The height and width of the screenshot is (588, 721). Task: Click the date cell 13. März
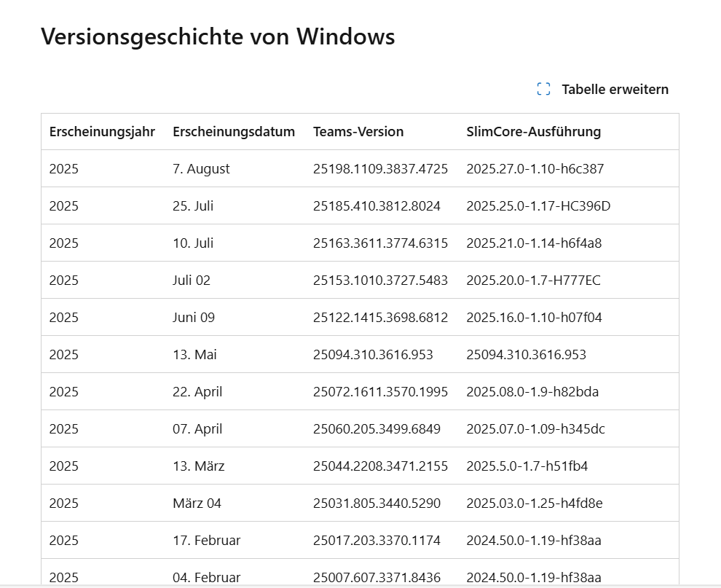(199, 466)
